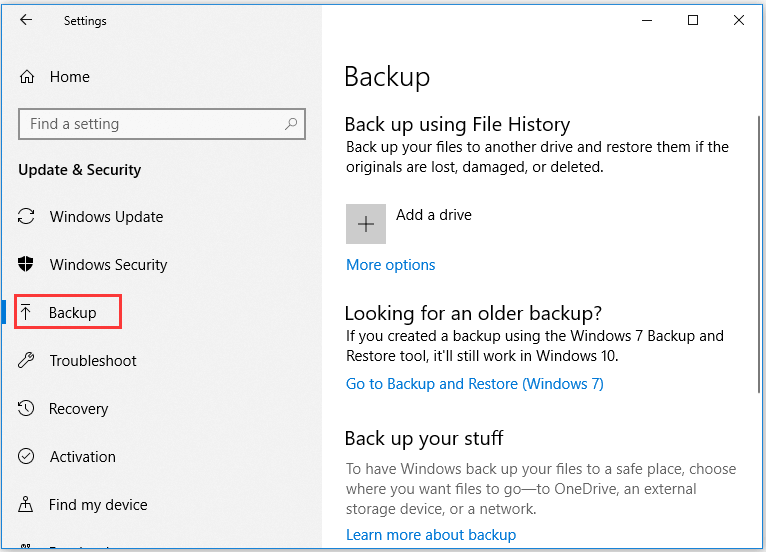
Task: Select Recovery in the sidebar
Action: coord(78,409)
